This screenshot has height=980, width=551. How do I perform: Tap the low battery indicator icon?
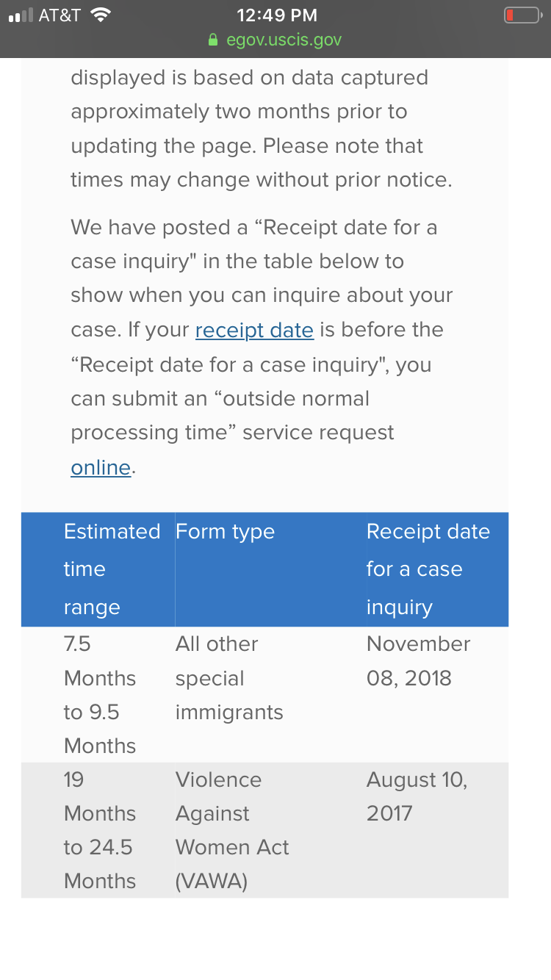(522, 15)
